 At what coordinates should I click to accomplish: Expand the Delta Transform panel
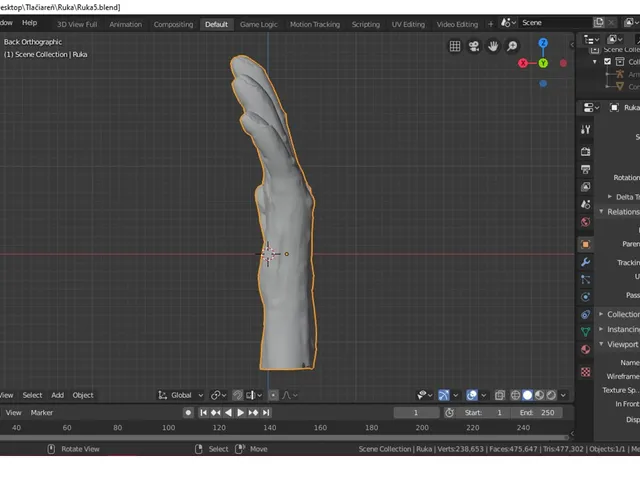610,197
